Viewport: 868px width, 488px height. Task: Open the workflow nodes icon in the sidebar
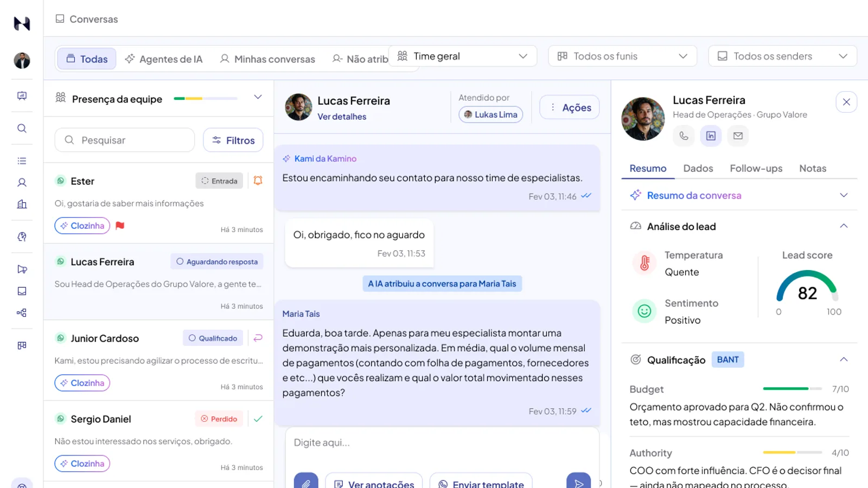[22, 313]
